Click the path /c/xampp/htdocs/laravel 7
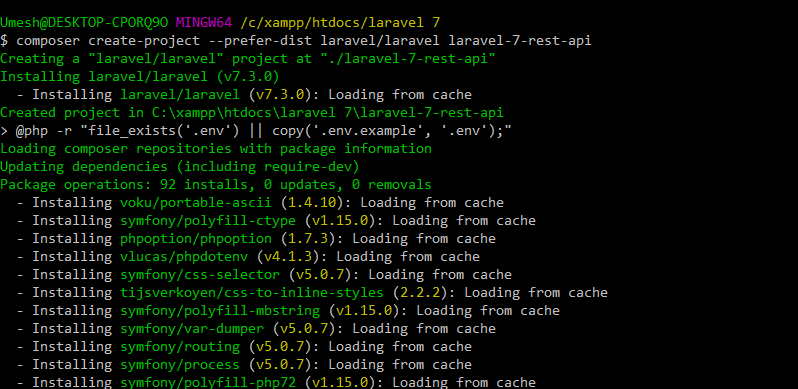Viewport: 798px width, 389px height. coord(340,23)
